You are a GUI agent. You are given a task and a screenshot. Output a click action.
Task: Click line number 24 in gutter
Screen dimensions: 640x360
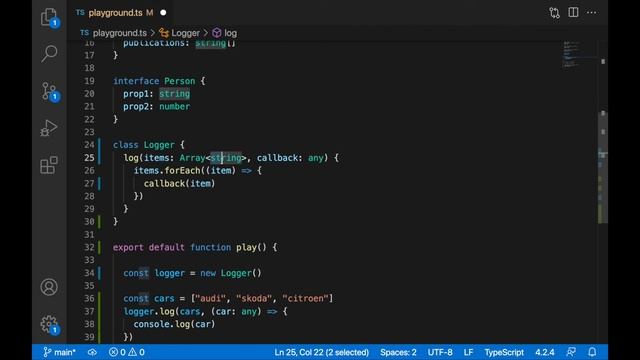coord(89,145)
